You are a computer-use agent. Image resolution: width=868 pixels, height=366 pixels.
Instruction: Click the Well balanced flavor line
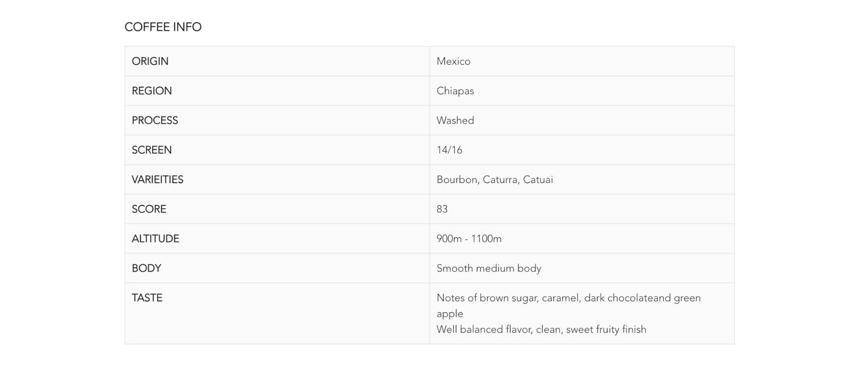tap(541, 329)
